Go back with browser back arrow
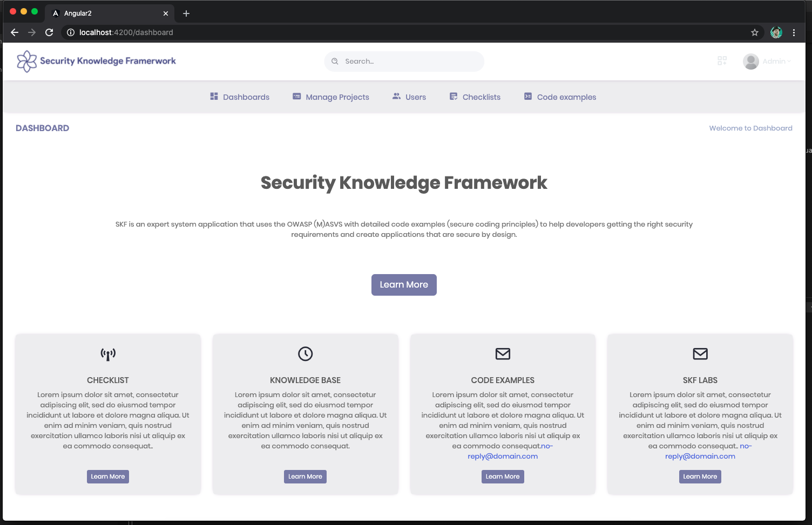 click(15, 32)
